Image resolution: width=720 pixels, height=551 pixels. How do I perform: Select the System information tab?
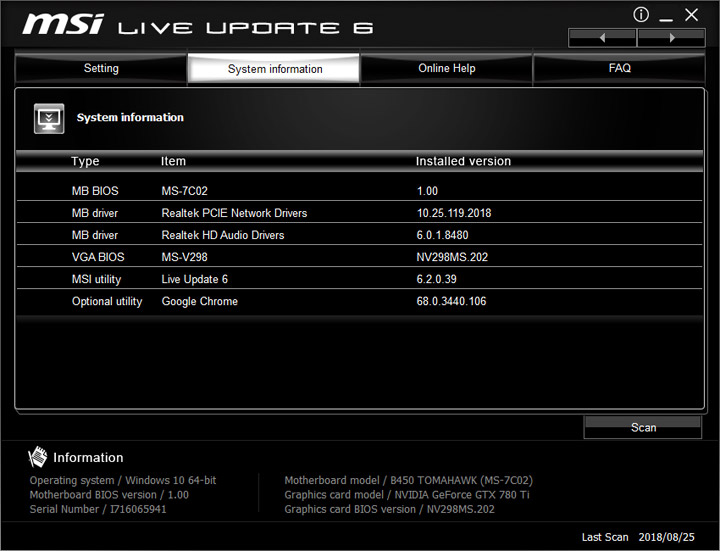(x=274, y=69)
